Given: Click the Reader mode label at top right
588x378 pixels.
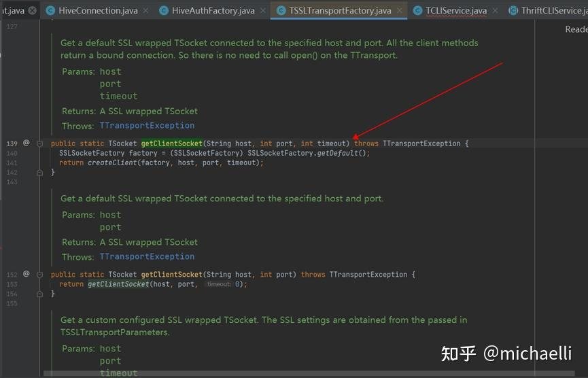Looking at the screenshot, I should [576, 29].
